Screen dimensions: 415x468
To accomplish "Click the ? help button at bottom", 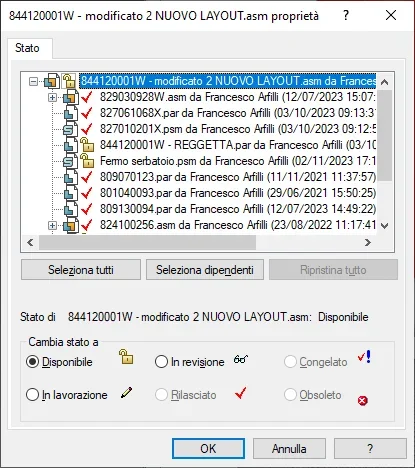I will 370,448.
